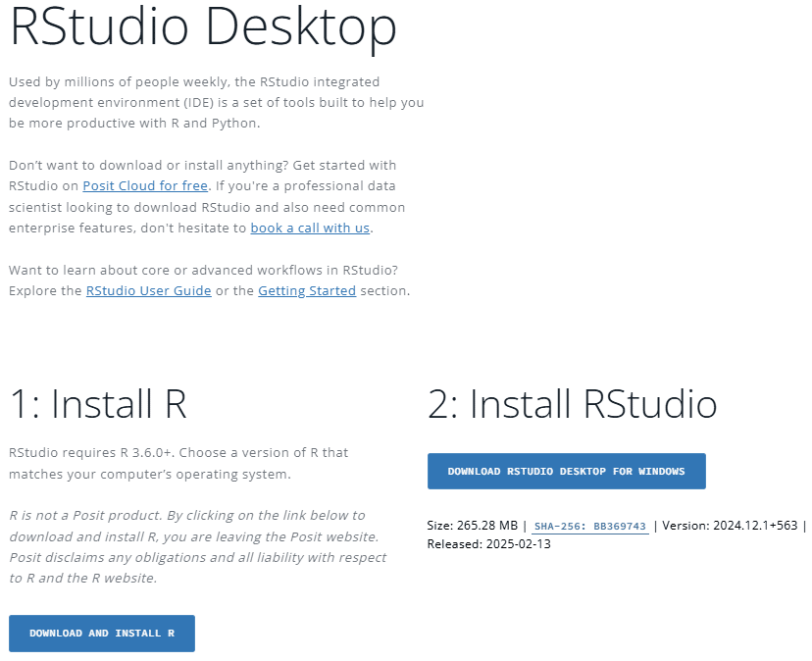Click the 2: Install RStudio heading
The height and width of the screenshot is (661, 812).
[572, 403]
